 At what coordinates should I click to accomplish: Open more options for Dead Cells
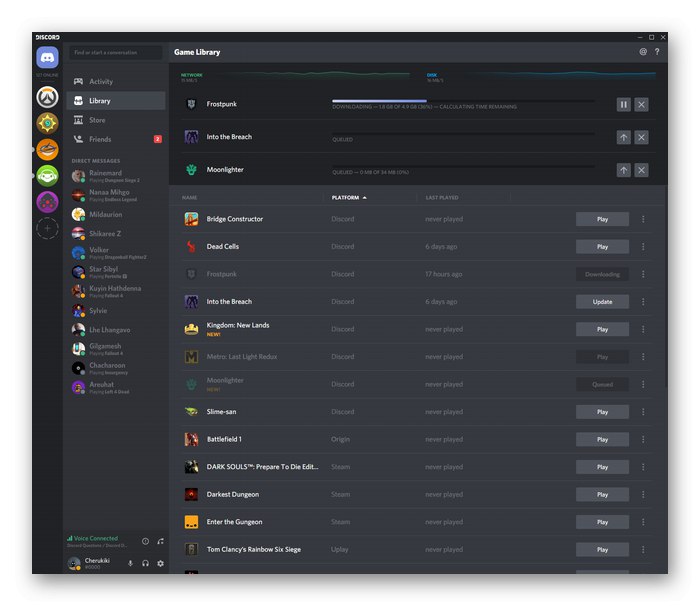coord(643,247)
